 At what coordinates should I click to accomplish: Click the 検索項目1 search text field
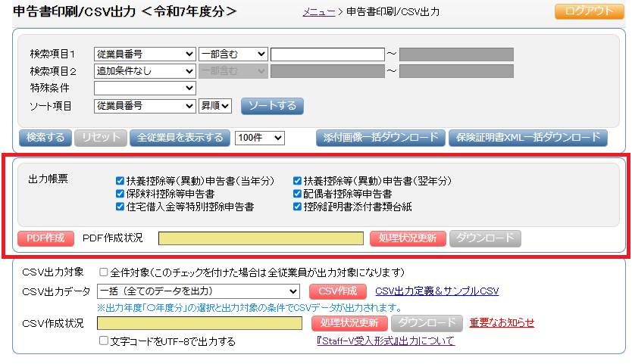point(327,54)
